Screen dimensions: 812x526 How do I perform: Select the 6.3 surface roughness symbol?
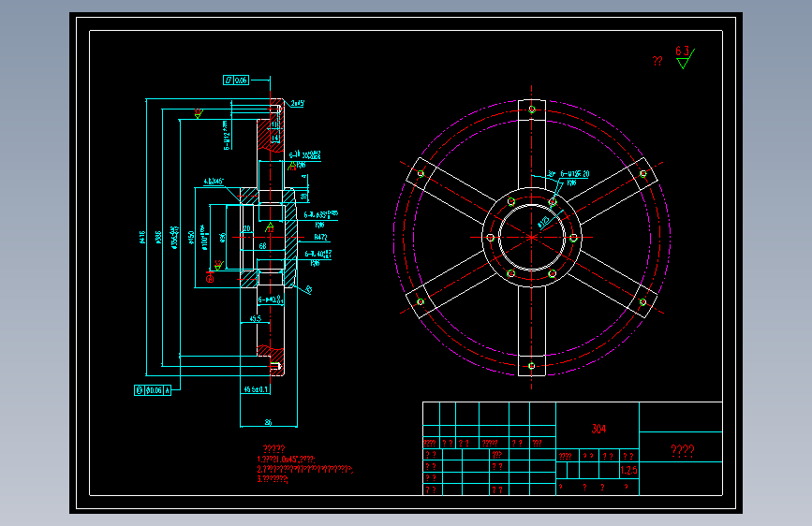pyautogui.click(x=685, y=57)
